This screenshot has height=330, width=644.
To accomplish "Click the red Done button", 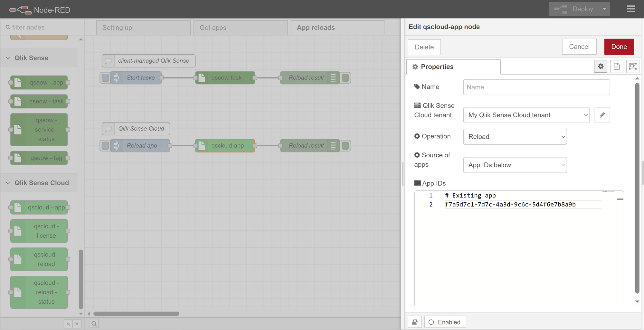I will pos(619,47).
